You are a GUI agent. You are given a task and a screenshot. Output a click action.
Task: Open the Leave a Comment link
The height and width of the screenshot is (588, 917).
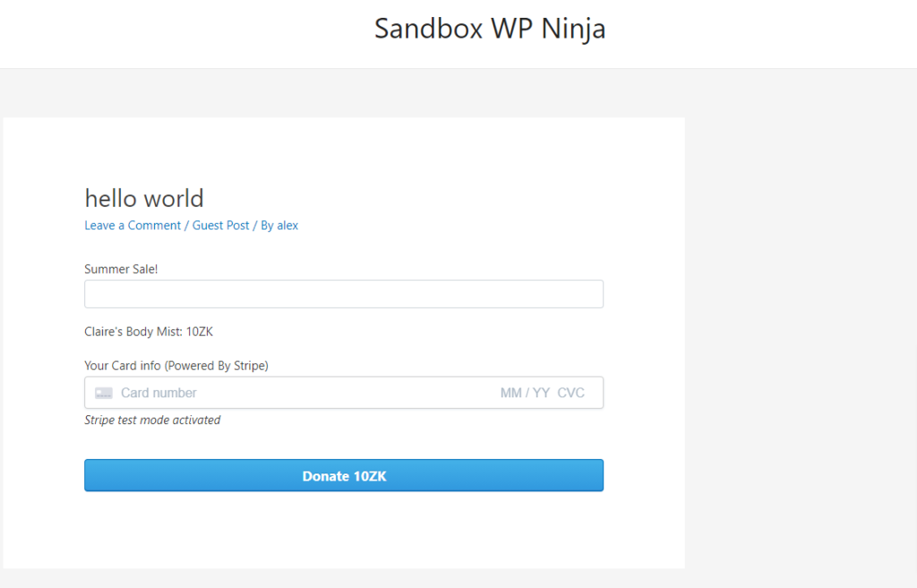(x=133, y=226)
